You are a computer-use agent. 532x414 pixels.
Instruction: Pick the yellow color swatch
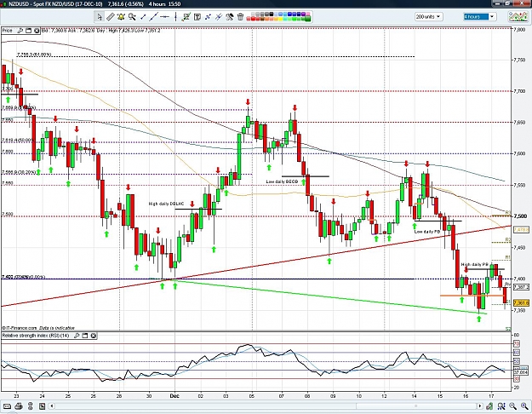[x=281, y=19]
